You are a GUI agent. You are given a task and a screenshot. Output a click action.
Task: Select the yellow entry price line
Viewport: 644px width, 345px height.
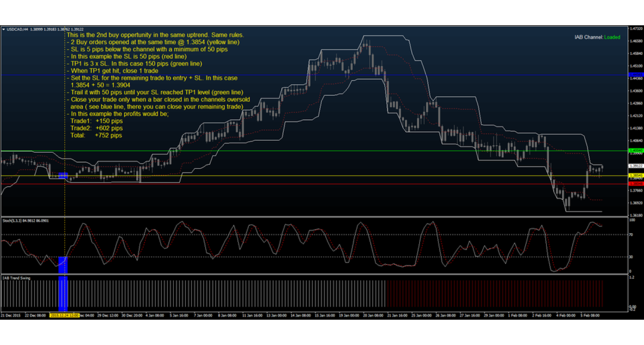(x=322, y=176)
